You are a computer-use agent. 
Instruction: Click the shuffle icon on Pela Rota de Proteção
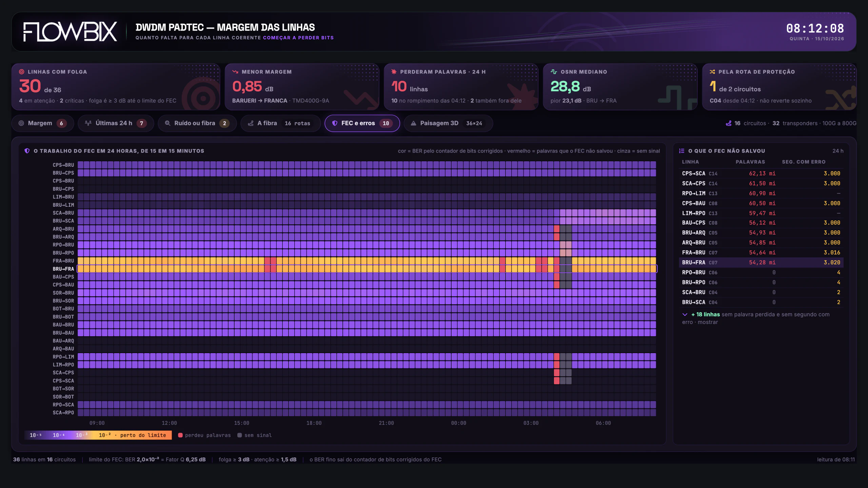(x=712, y=72)
